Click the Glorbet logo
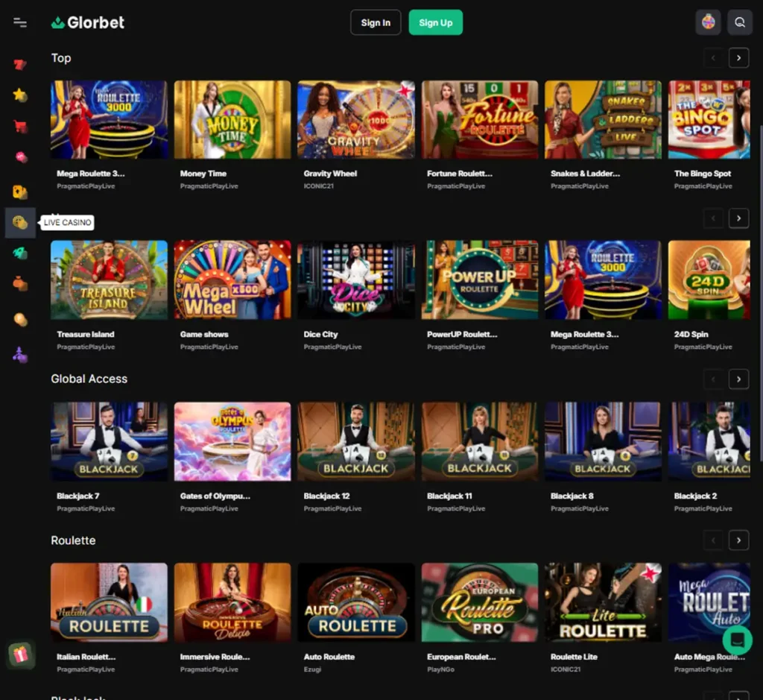Viewport: 763px width, 700px height. click(88, 22)
